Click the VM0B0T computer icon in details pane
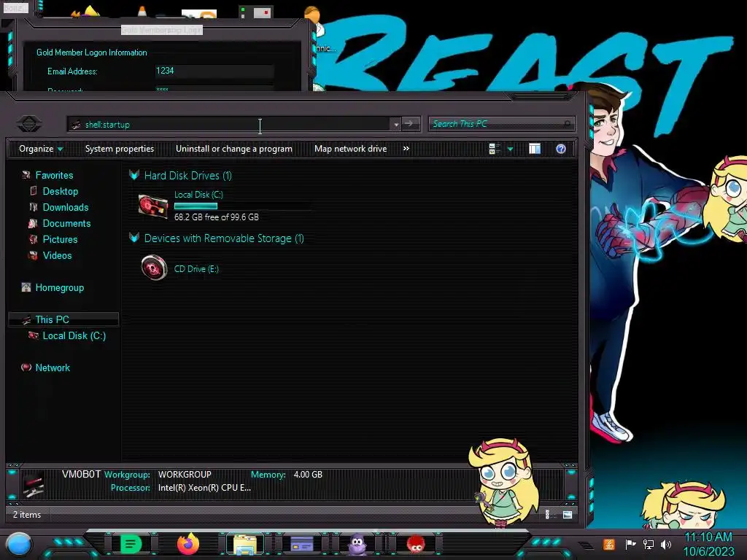 (34, 484)
